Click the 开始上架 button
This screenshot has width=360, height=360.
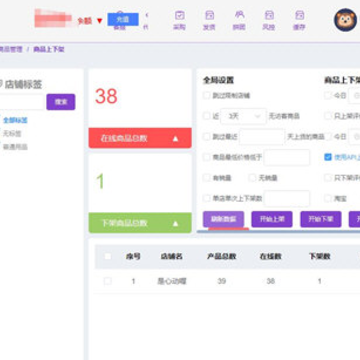(x=272, y=219)
